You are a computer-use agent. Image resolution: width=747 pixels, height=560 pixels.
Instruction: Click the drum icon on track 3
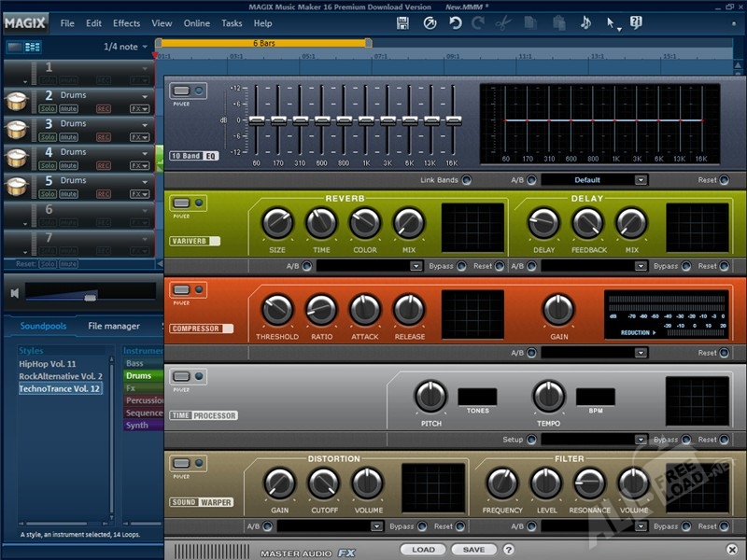[17, 130]
